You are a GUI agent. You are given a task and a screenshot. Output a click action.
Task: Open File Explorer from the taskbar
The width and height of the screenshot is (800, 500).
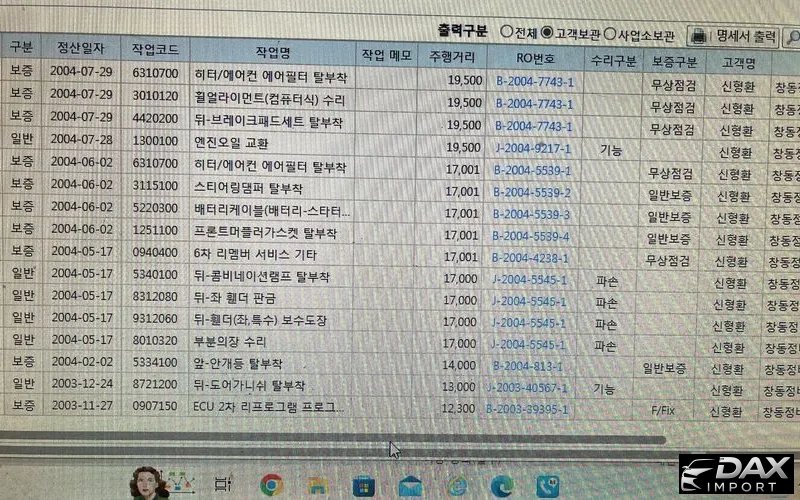(318, 486)
